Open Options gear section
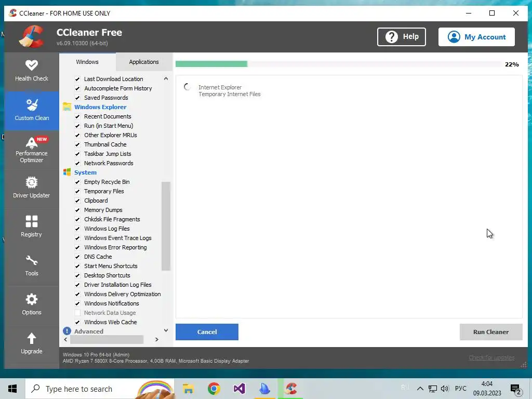 tap(32, 304)
